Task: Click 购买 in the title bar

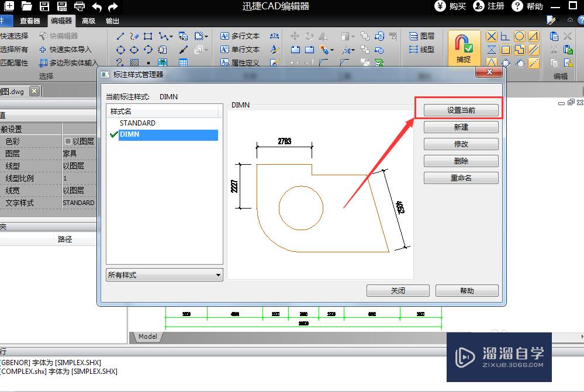Action: click(451, 6)
